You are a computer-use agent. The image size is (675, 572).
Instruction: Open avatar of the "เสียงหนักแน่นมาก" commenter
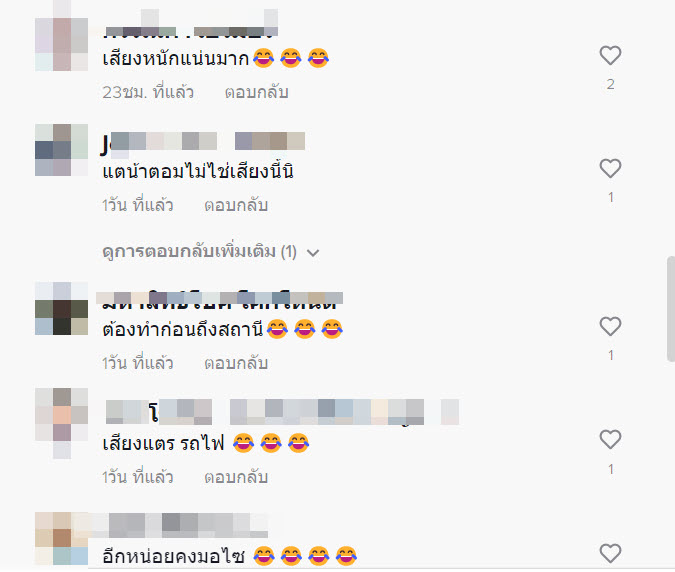tap(62, 44)
